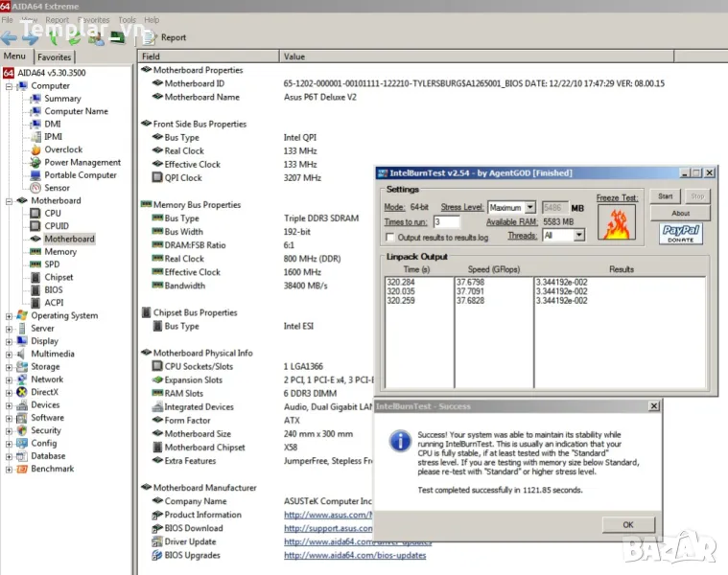
Task: Open the Overclock flame item
Action: [x=35, y=149]
